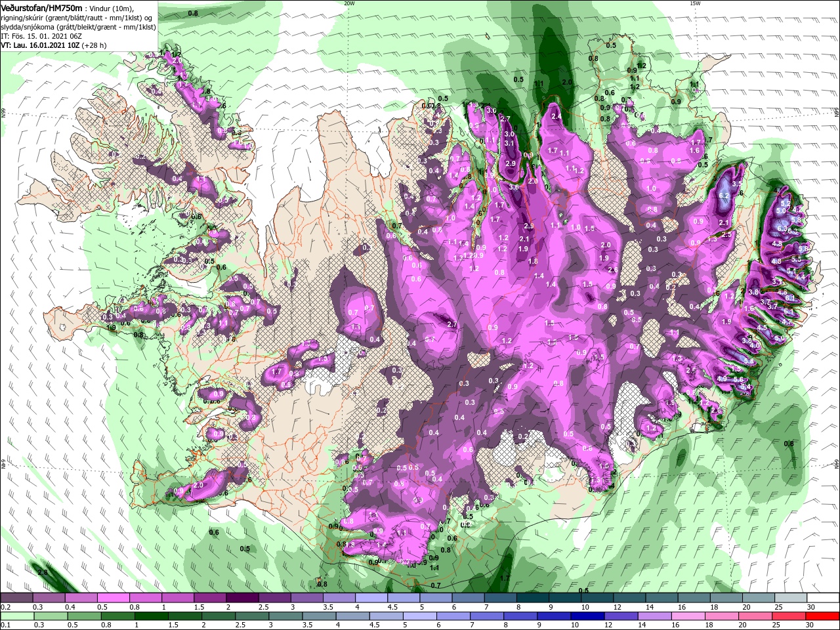Click the '0.2' label in upper legend row
The width and height of the screenshot is (840, 630).
tap(6, 607)
